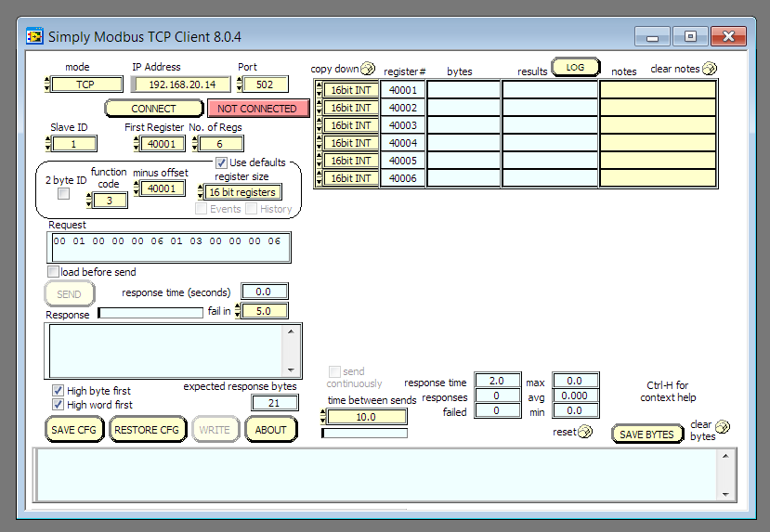Click the expected response bytes value 21

point(275,403)
